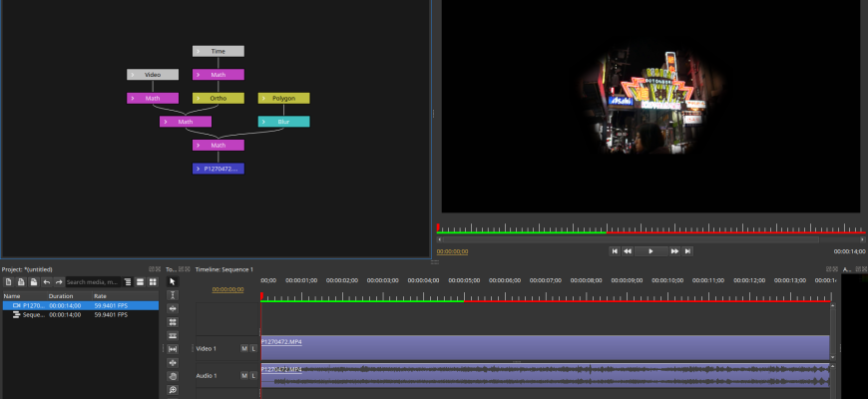This screenshot has height=399, width=868.
Task: Select the Edit I-beam tool
Action: 173,295
